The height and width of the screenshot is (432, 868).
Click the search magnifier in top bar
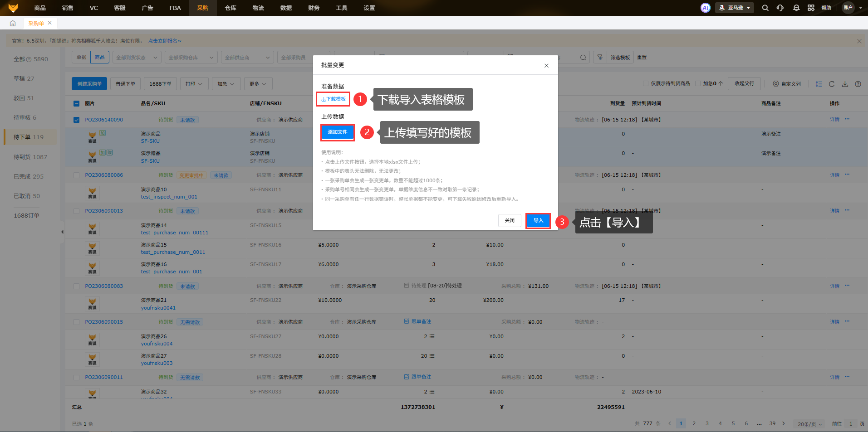coord(765,8)
